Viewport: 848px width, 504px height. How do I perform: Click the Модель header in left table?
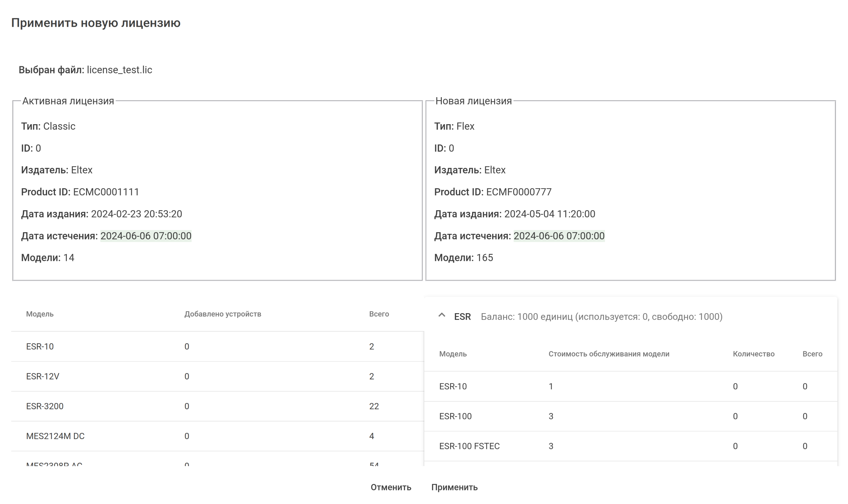point(40,314)
